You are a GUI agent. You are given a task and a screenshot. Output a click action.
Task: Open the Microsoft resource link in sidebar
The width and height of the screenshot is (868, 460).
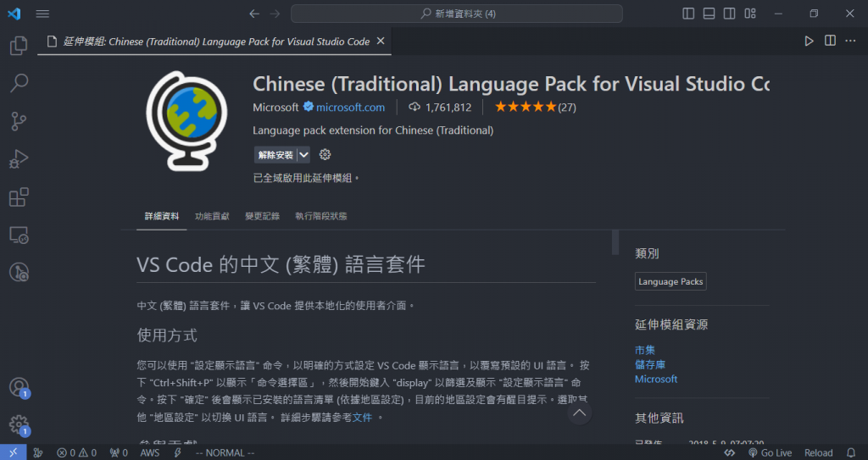(656, 380)
